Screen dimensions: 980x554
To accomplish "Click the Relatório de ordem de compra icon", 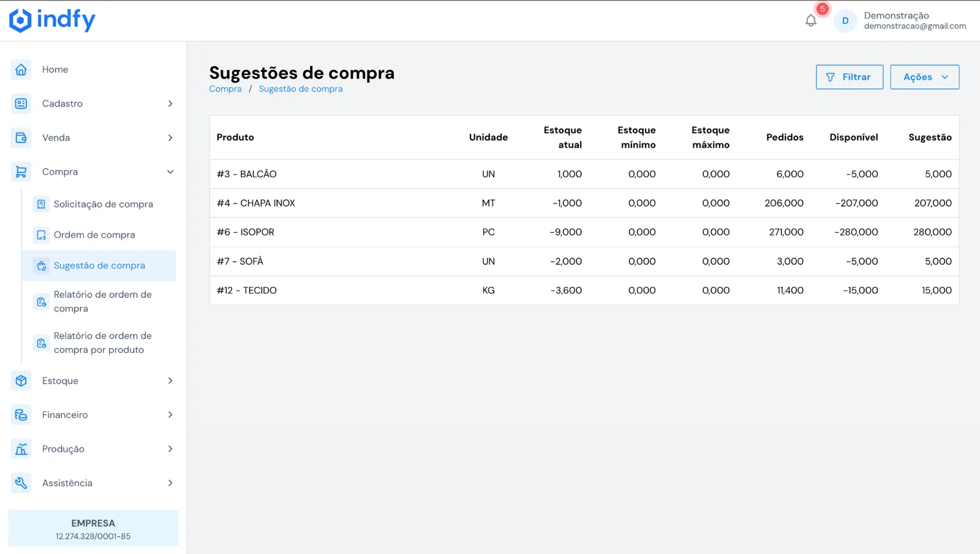I will (41, 302).
